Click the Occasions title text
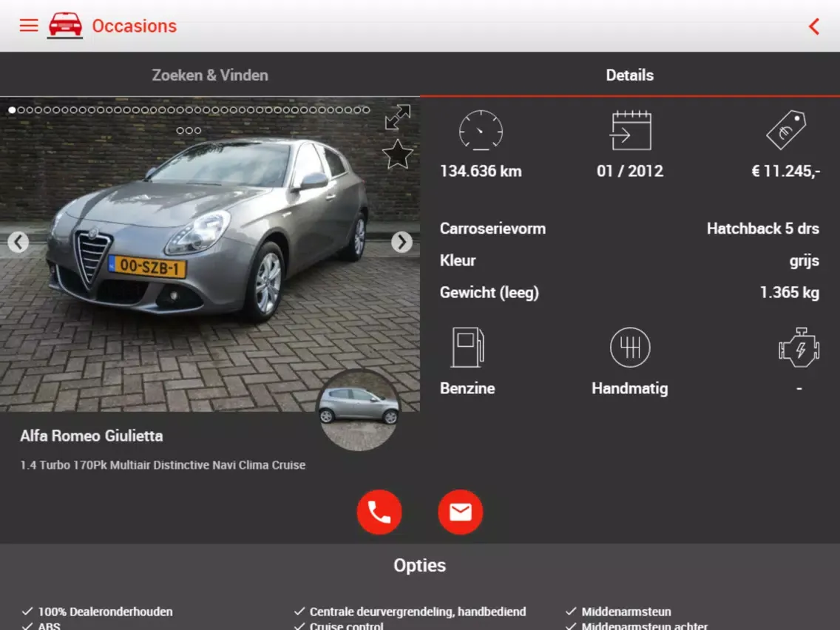Screen dimensions: 840x630 (134, 26)
